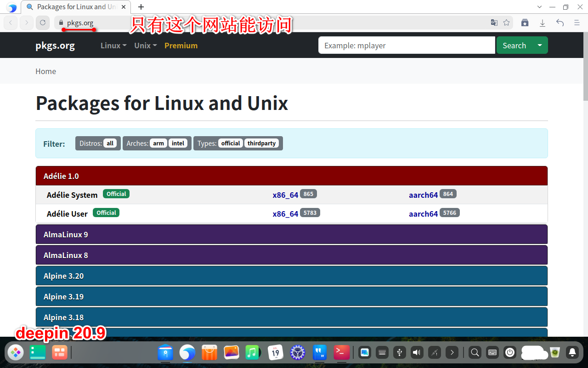Image resolution: width=588 pixels, height=368 pixels.
Task: Reload the page with the refresh icon
Action: pyautogui.click(x=42, y=22)
